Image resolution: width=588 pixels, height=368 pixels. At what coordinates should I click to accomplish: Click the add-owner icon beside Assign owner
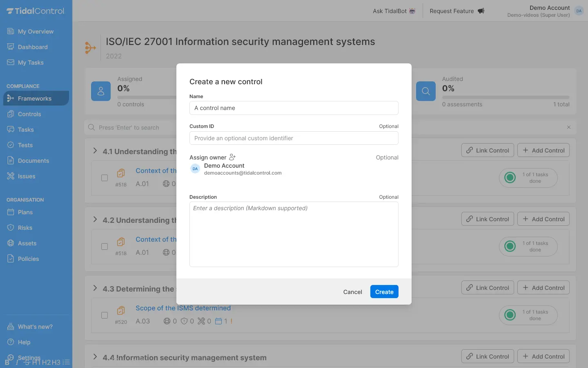232,157
